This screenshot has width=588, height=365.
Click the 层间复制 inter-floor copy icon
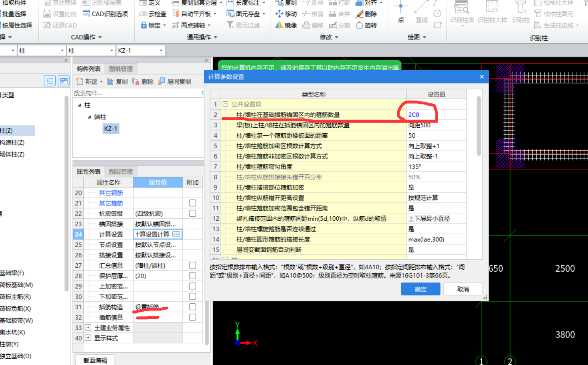[161, 81]
